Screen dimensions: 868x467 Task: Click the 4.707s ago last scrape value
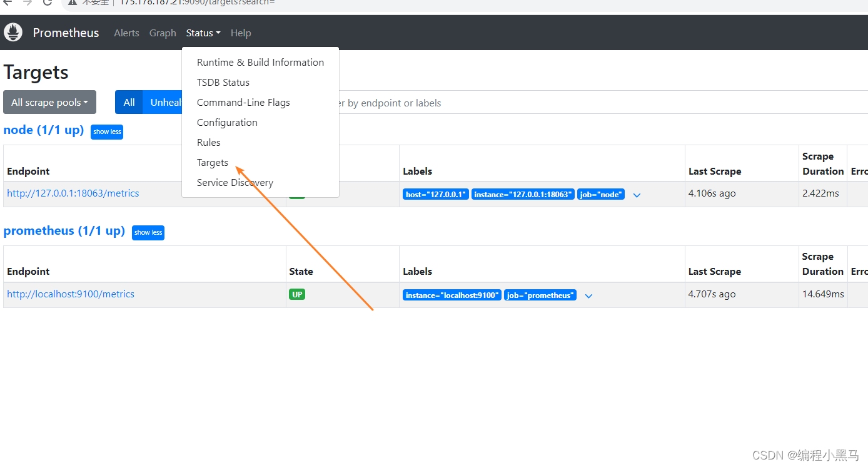pos(712,294)
